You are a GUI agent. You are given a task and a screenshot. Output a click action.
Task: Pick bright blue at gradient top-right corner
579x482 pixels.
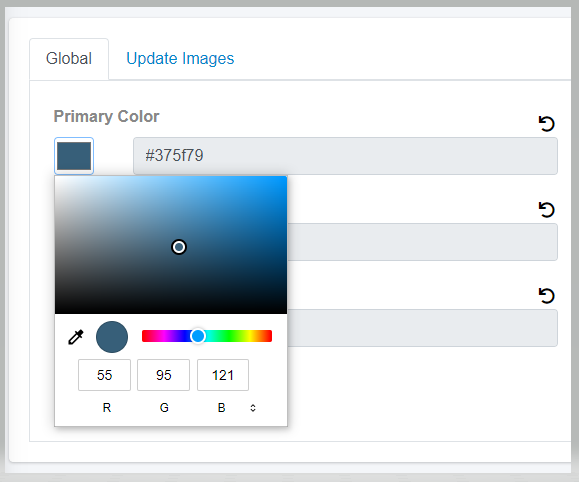coord(285,178)
